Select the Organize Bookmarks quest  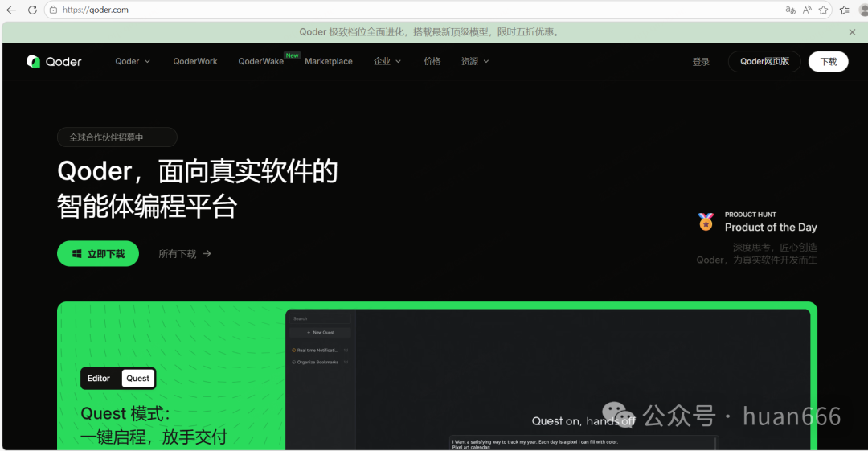[320, 363]
